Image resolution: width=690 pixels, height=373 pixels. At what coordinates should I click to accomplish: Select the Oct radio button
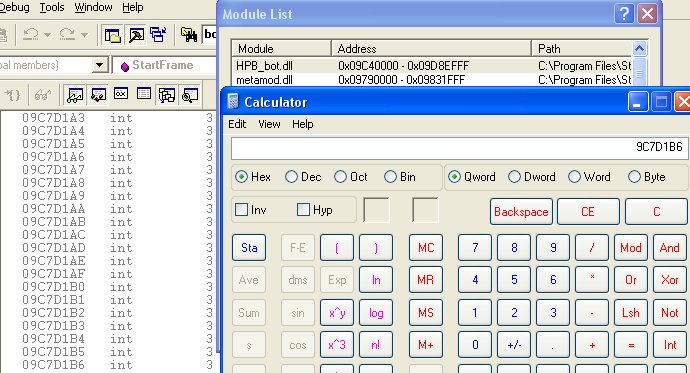coord(340,177)
